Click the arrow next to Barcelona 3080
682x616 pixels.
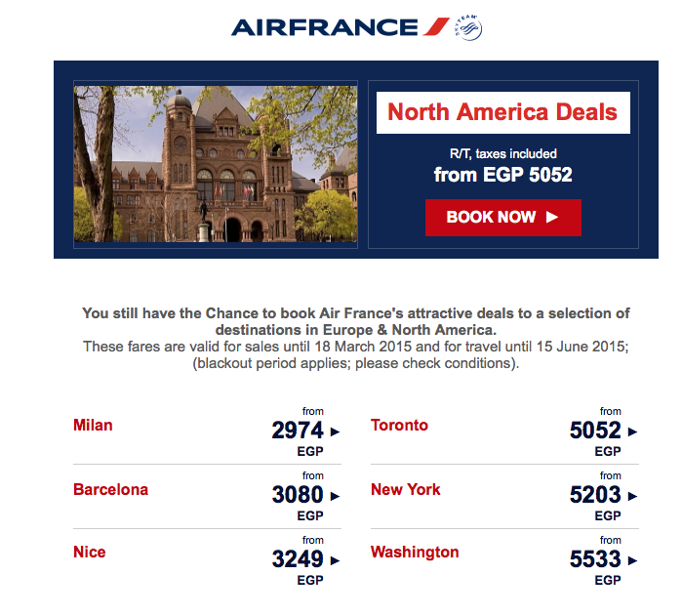click(335, 496)
